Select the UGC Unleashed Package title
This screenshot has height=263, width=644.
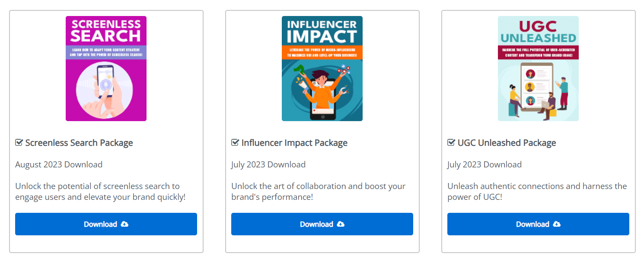coord(507,143)
